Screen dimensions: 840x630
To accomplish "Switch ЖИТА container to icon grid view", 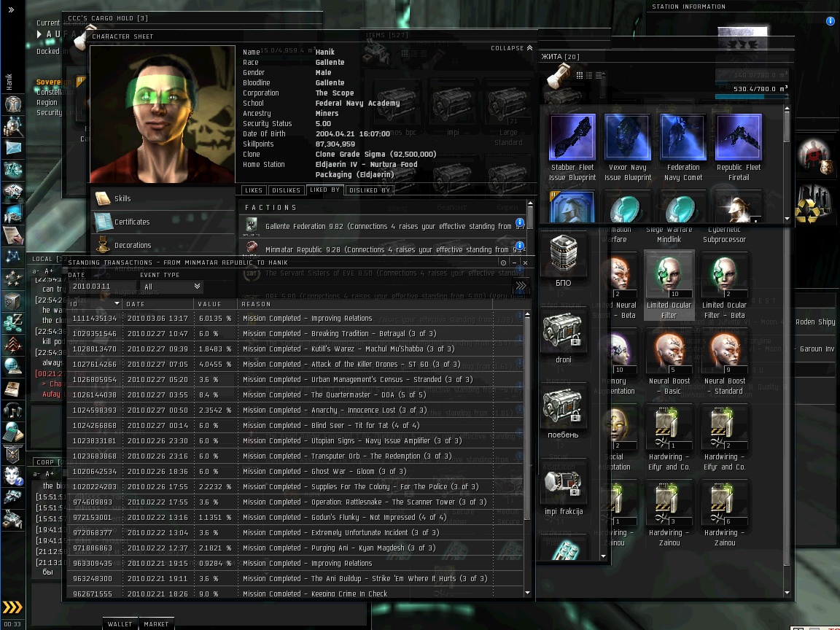I will point(580,76).
